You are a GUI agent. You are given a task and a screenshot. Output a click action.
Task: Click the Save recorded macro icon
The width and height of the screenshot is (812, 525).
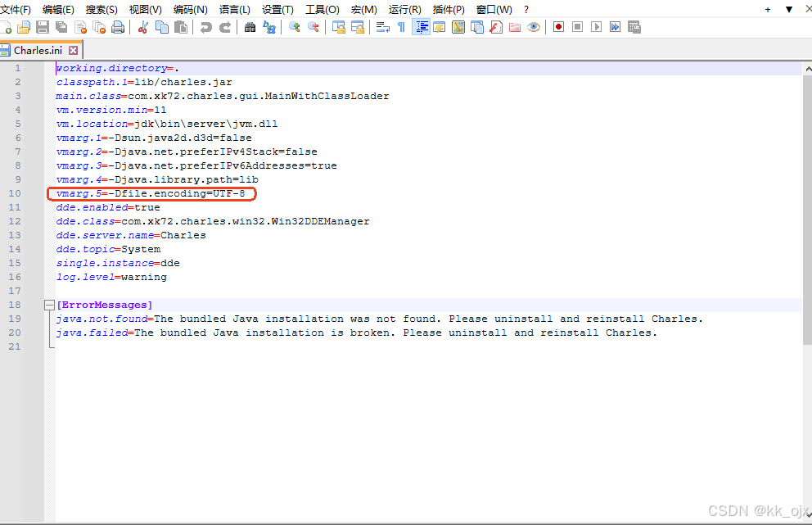pyautogui.click(x=634, y=28)
